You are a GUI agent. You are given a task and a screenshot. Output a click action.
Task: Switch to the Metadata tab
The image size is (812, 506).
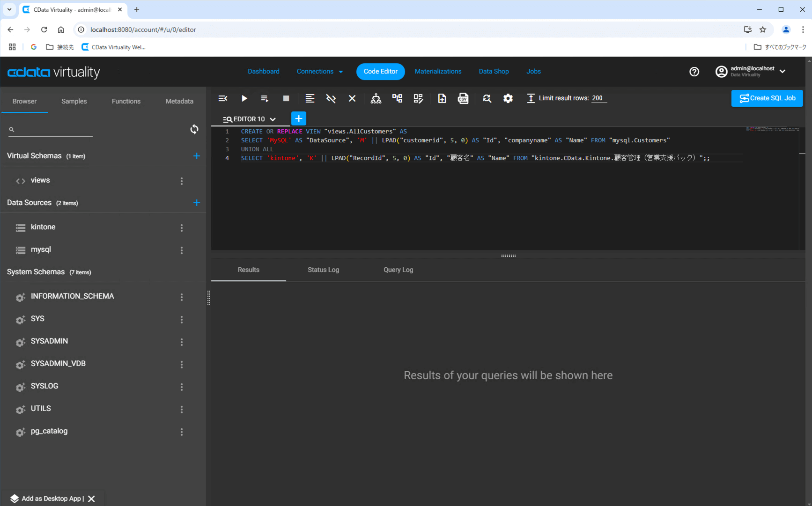pyautogui.click(x=179, y=101)
